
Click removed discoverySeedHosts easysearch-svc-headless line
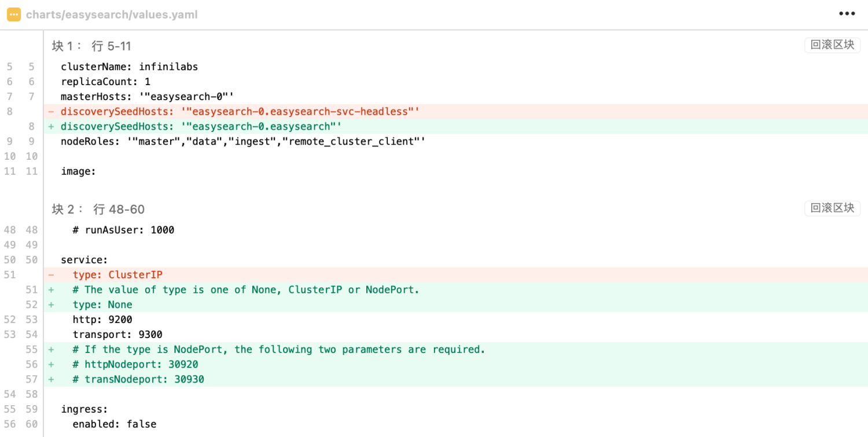click(x=455, y=112)
